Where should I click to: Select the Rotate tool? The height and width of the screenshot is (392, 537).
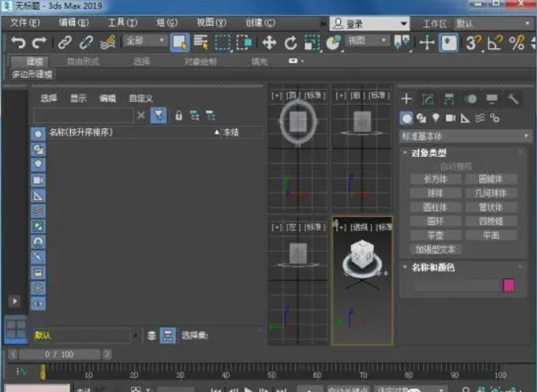point(290,43)
